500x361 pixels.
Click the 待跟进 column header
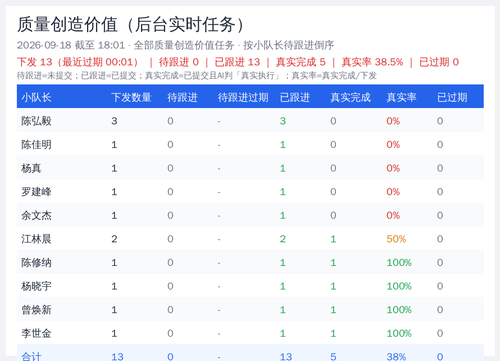(x=182, y=97)
